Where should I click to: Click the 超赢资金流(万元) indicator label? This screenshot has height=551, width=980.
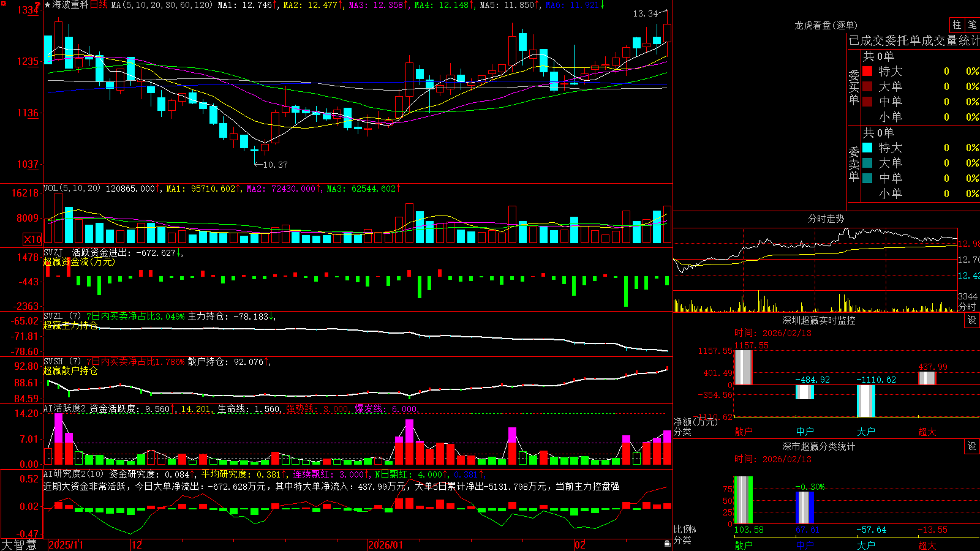point(79,261)
